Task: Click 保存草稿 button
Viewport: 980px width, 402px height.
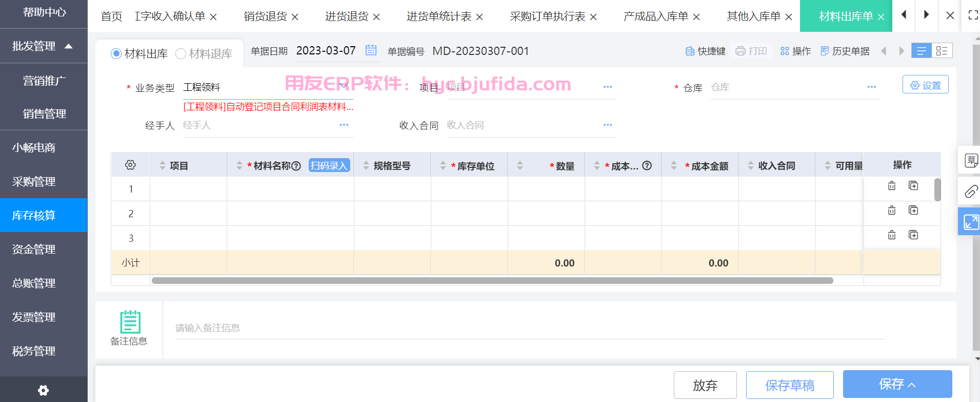Action: [790, 385]
